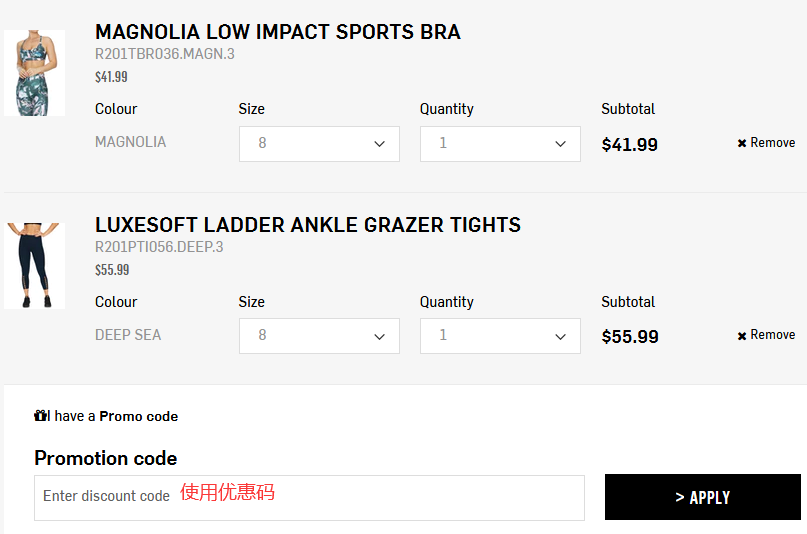Image resolution: width=807 pixels, height=534 pixels.
Task: Click the x icon removing Luxesoft tights
Action: point(742,335)
